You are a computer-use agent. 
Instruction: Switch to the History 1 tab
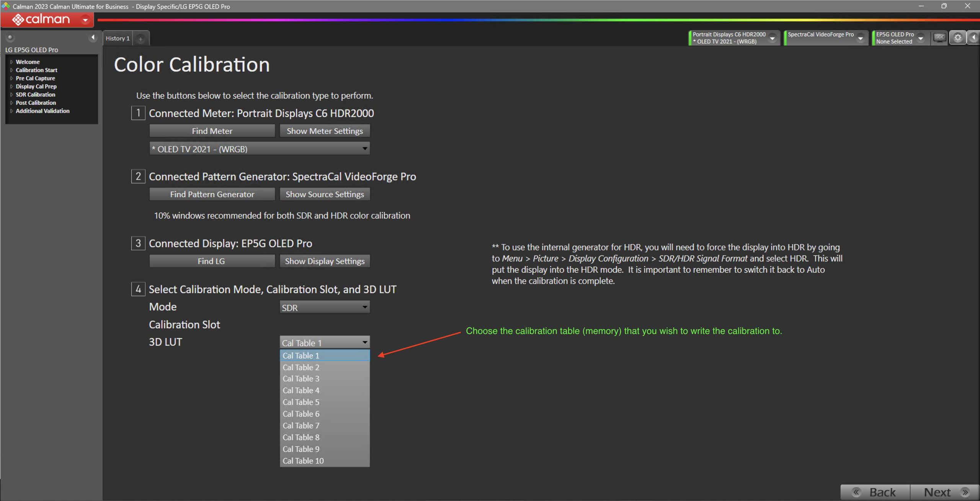tap(118, 38)
